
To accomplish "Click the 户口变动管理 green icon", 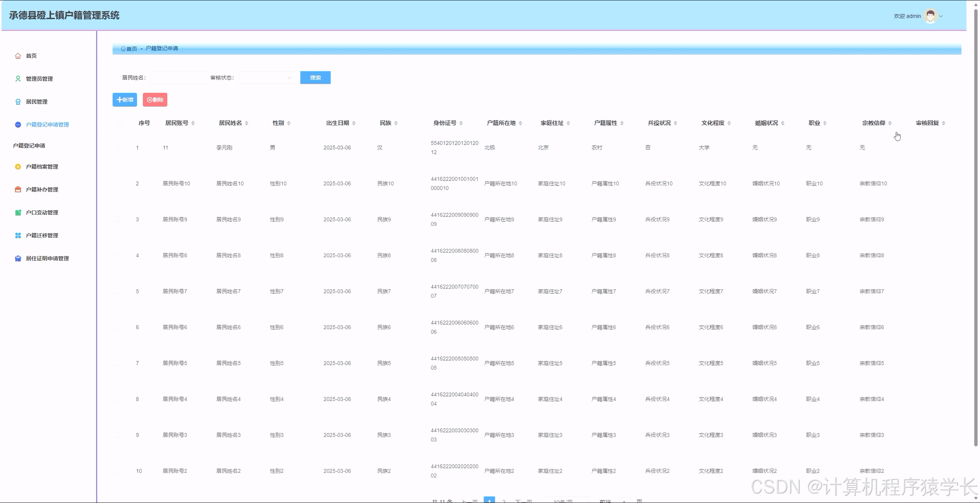I will (18, 212).
